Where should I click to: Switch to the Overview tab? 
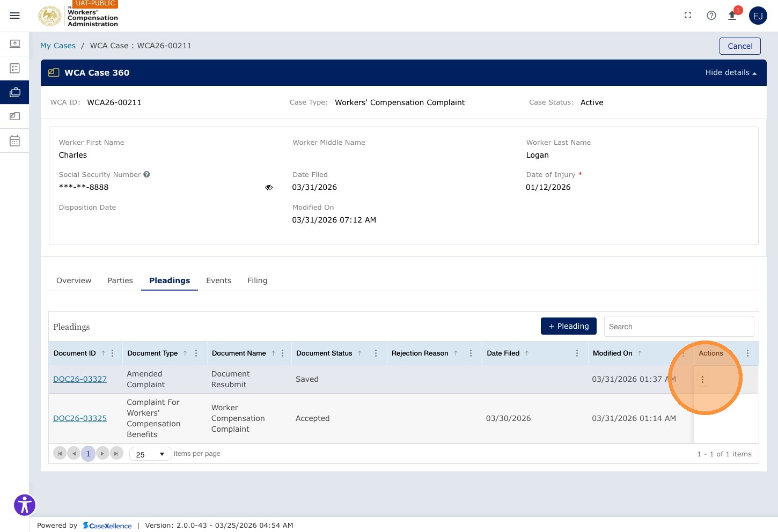point(74,280)
